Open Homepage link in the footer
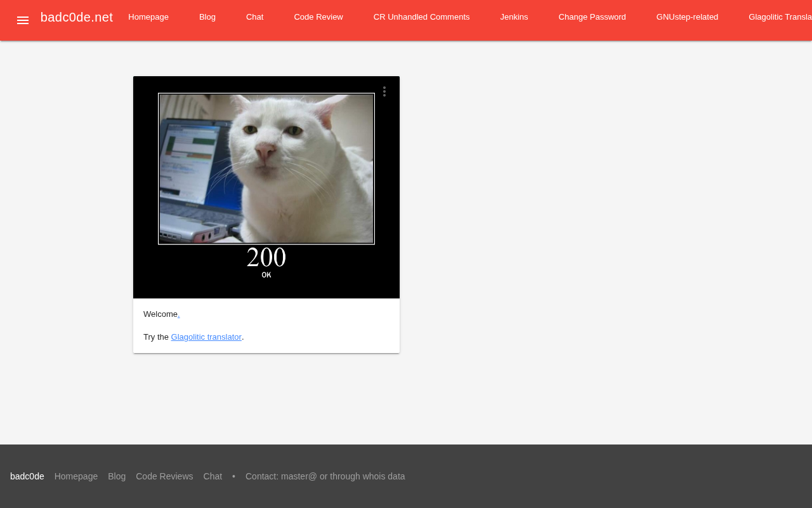 point(76,476)
